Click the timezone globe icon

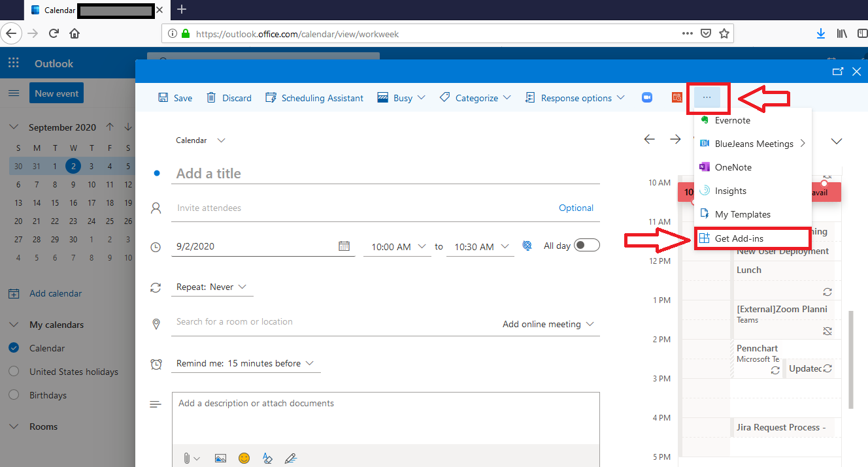(x=527, y=246)
